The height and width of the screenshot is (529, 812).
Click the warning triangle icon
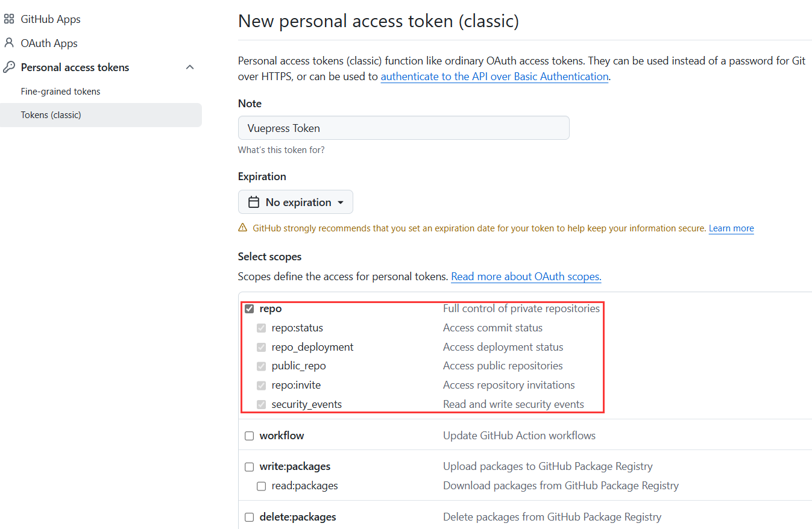pyautogui.click(x=243, y=228)
